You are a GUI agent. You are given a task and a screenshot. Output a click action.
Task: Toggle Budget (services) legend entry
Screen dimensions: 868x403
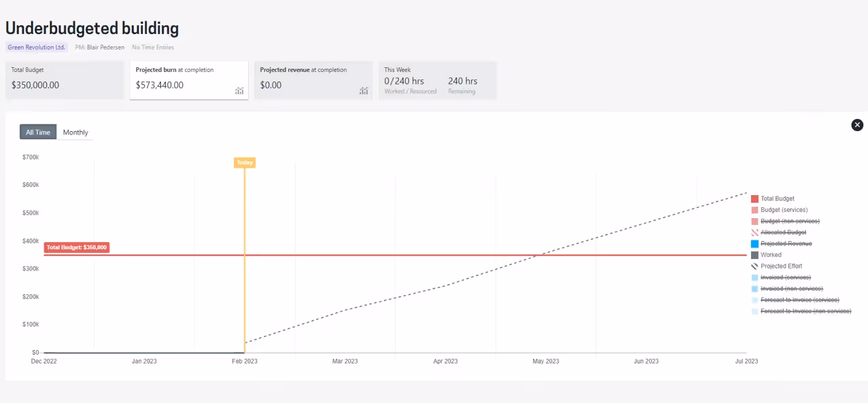coord(779,210)
